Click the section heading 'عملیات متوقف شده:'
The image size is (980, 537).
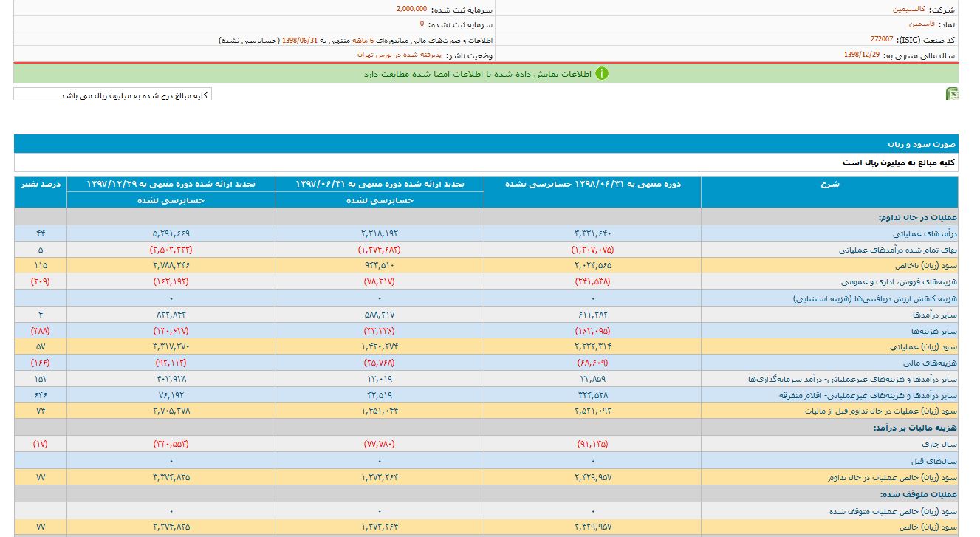pyautogui.click(x=919, y=493)
